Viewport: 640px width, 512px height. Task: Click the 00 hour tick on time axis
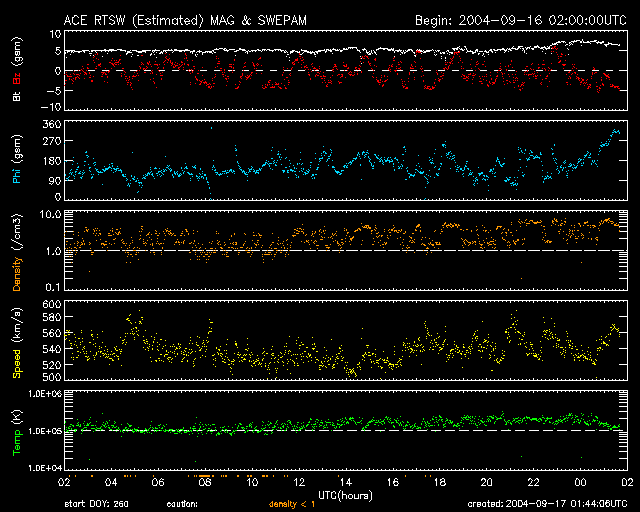(x=580, y=481)
